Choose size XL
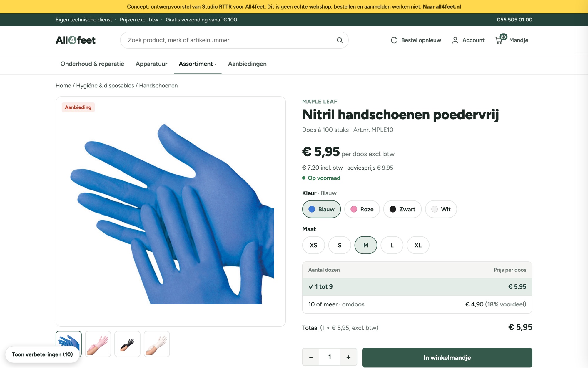This screenshot has width=588, height=368. pyautogui.click(x=418, y=245)
